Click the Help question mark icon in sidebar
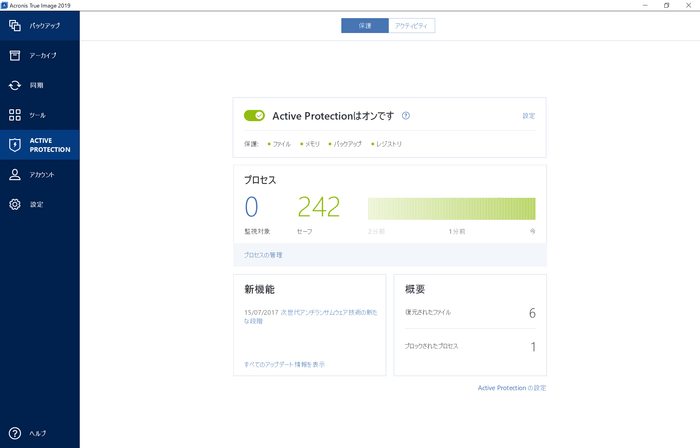700x448 pixels. coord(15,433)
